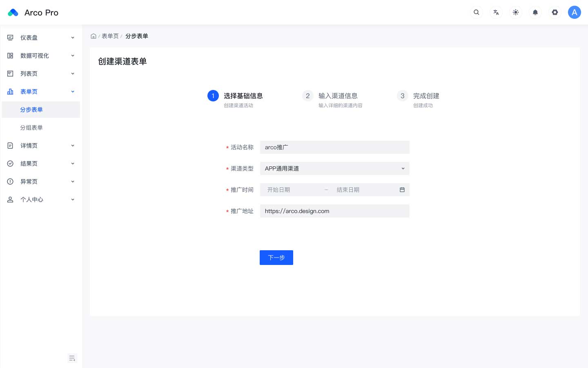
Task: Collapse the 表单页 menu chevron
Action: point(73,92)
